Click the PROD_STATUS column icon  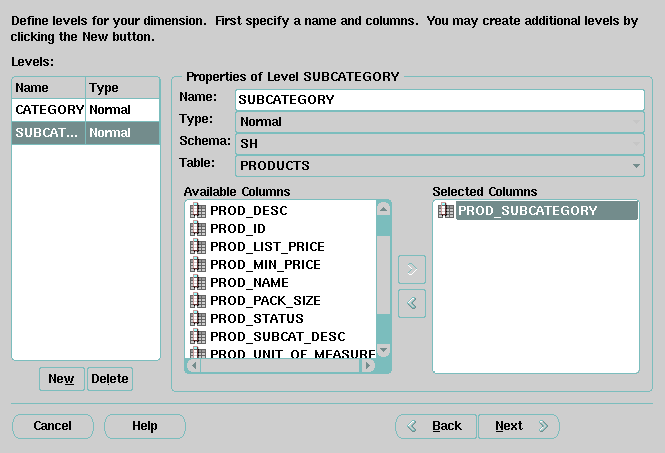click(197, 319)
